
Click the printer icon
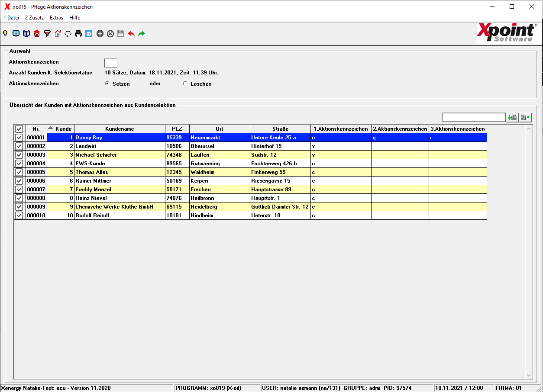point(78,33)
